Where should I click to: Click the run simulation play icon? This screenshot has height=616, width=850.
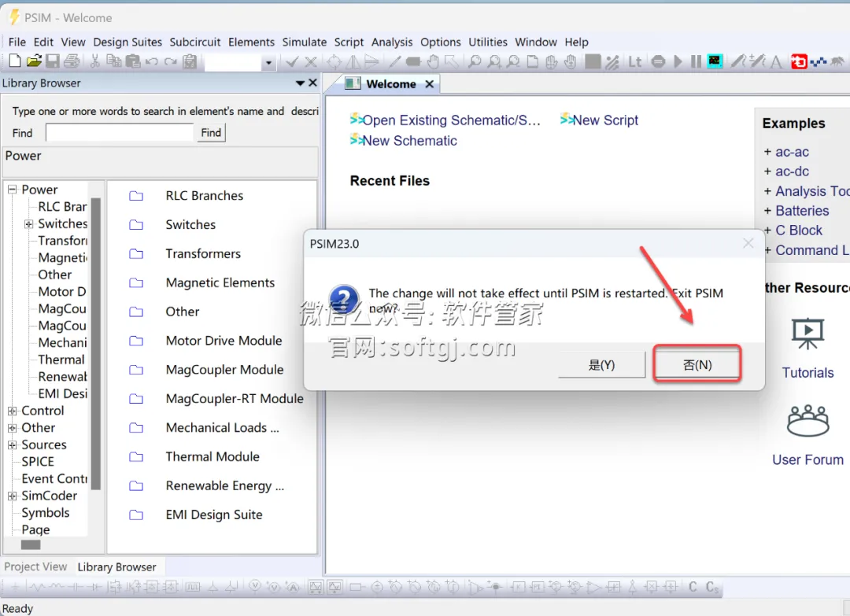pyautogui.click(x=678, y=62)
